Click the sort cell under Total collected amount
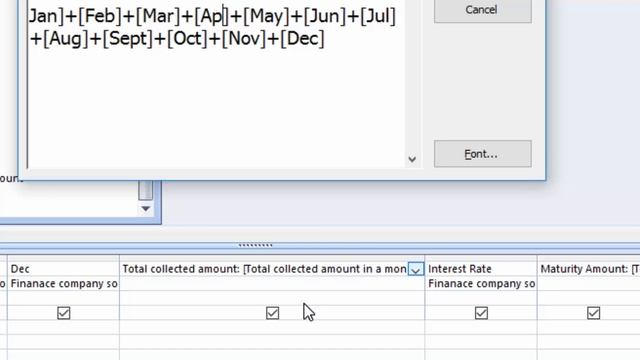640x360 pixels. (272, 298)
